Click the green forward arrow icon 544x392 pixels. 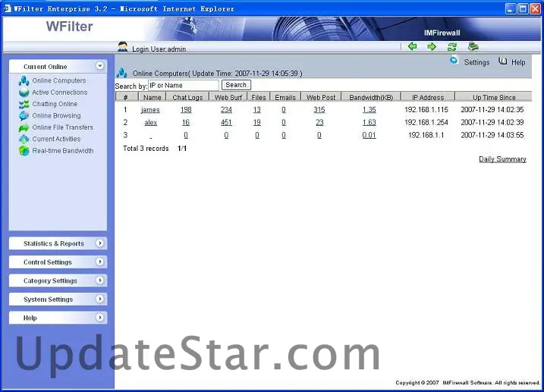pyautogui.click(x=432, y=46)
